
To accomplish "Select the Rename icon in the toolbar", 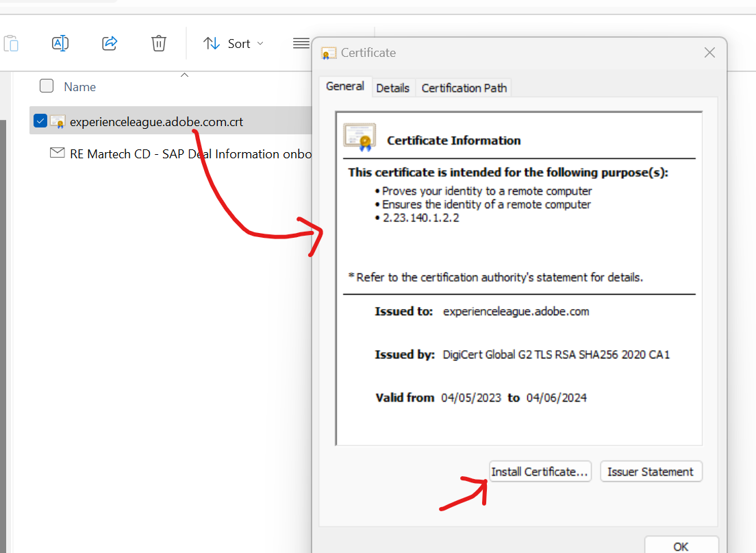I will [60, 42].
